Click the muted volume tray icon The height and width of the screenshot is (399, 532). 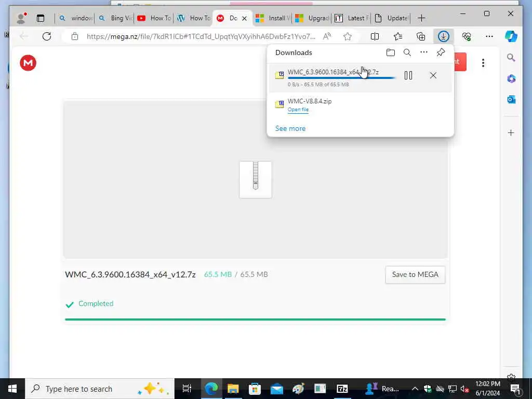[464, 389]
